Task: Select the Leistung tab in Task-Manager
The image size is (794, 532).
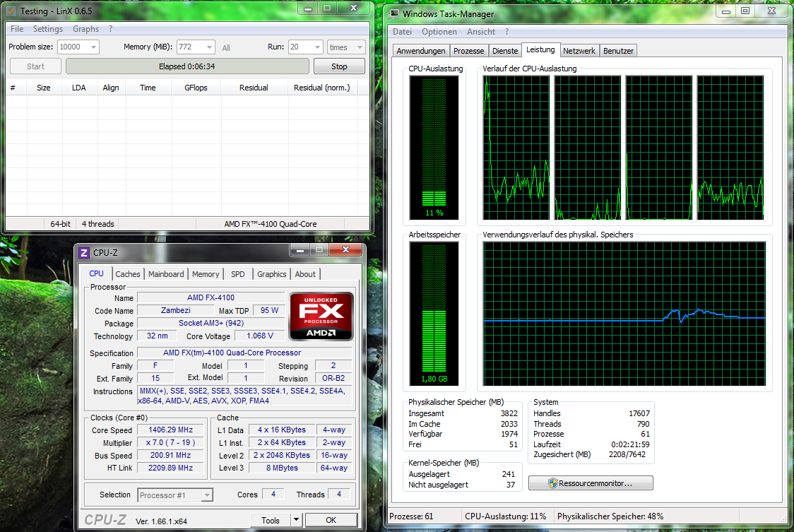Action: pos(540,49)
